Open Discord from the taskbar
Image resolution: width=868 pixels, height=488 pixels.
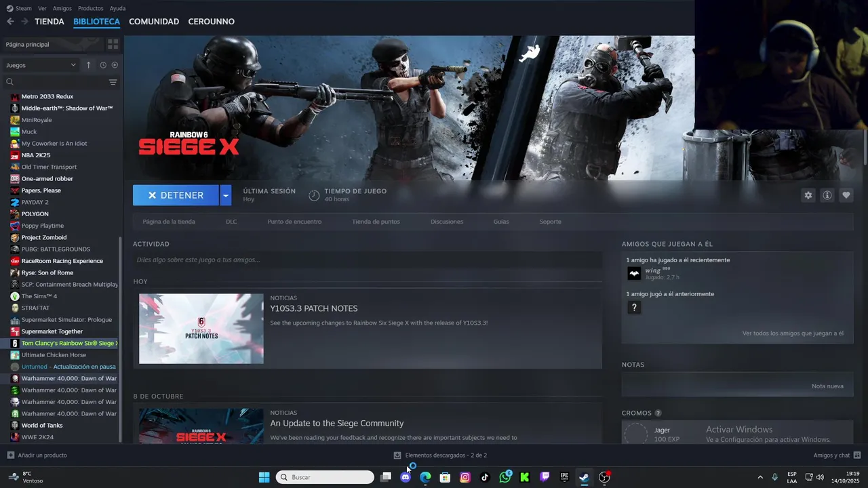coord(406,477)
